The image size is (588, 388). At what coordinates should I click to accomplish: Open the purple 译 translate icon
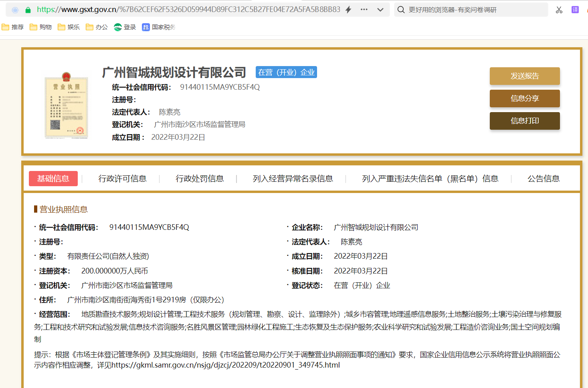point(575,9)
